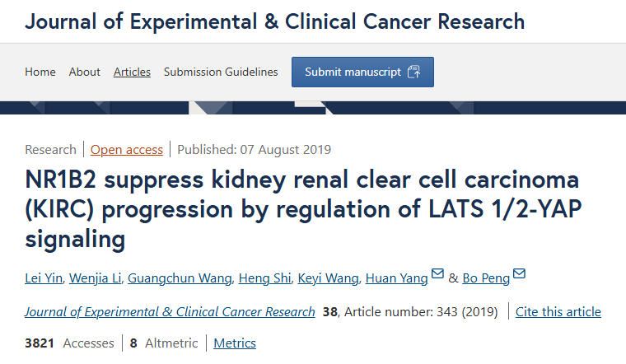Click the email envelope icon beside Huan Yang

[x=437, y=273]
